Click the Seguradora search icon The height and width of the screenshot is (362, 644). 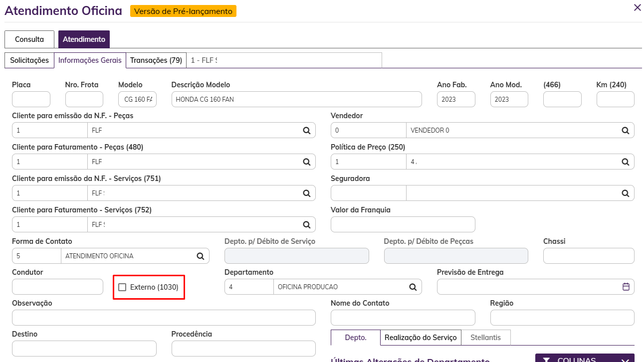[625, 193]
